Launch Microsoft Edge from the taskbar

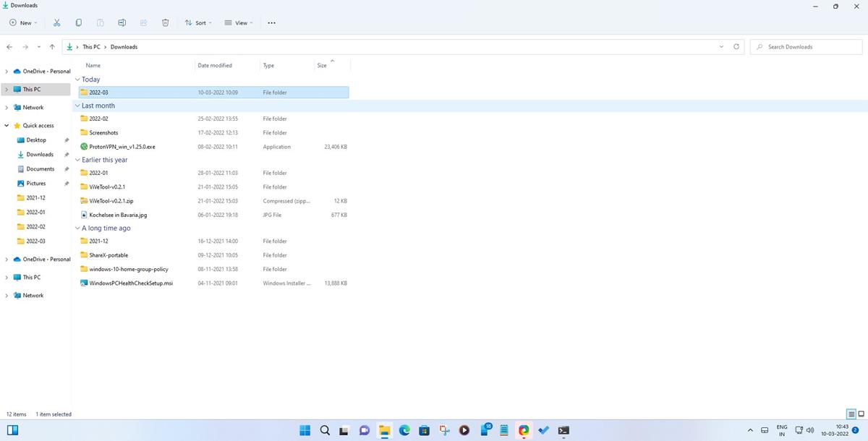[404, 430]
